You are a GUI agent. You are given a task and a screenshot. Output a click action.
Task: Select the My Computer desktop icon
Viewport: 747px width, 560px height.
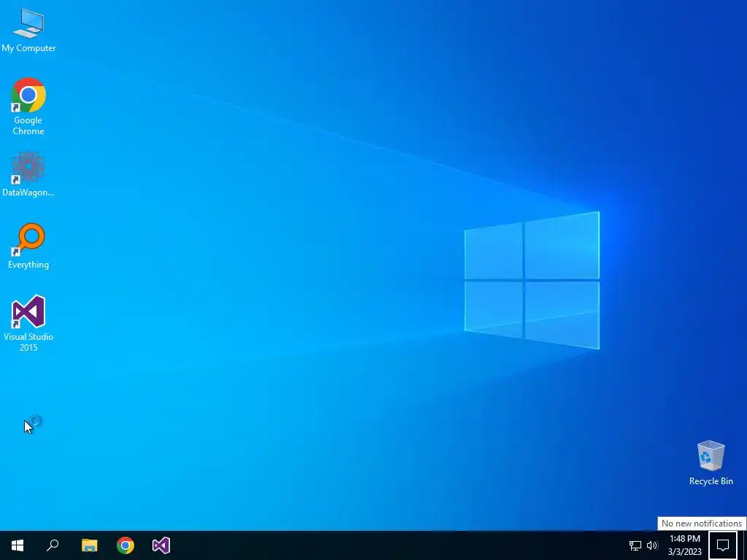(x=28, y=30)
